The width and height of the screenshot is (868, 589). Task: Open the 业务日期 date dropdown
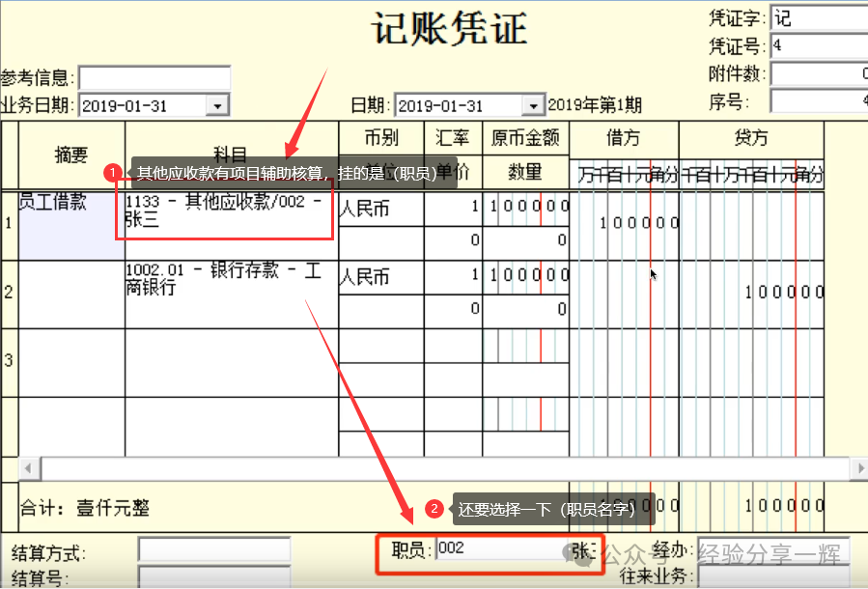coord(217,106)
